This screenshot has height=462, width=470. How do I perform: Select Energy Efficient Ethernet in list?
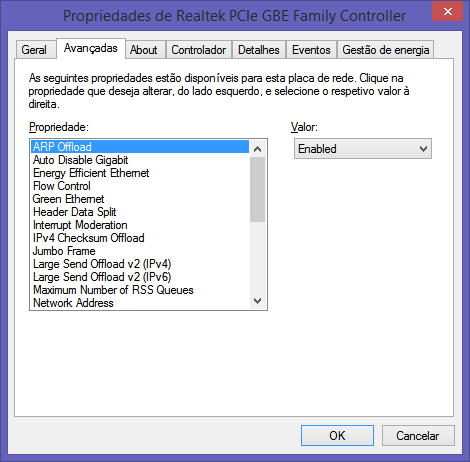tap(140, 173)
